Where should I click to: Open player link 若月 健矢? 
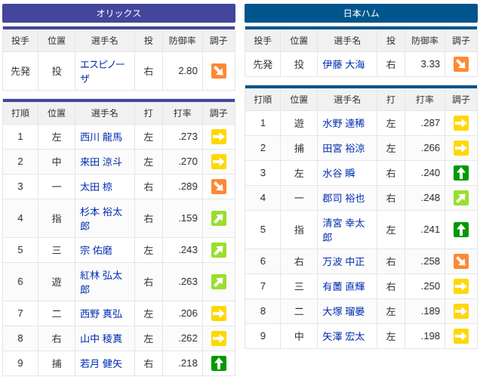point(101,363)
